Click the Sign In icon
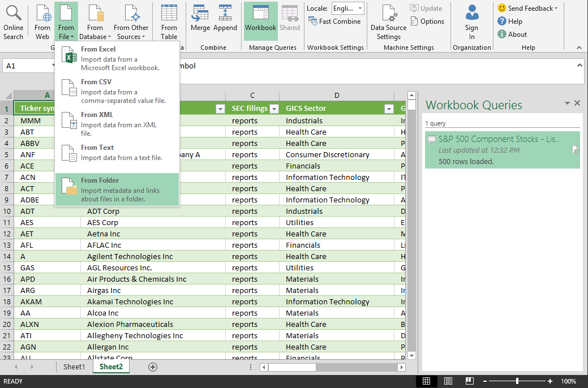The width and height of the screenshot is (588, 388). [472, 21]
